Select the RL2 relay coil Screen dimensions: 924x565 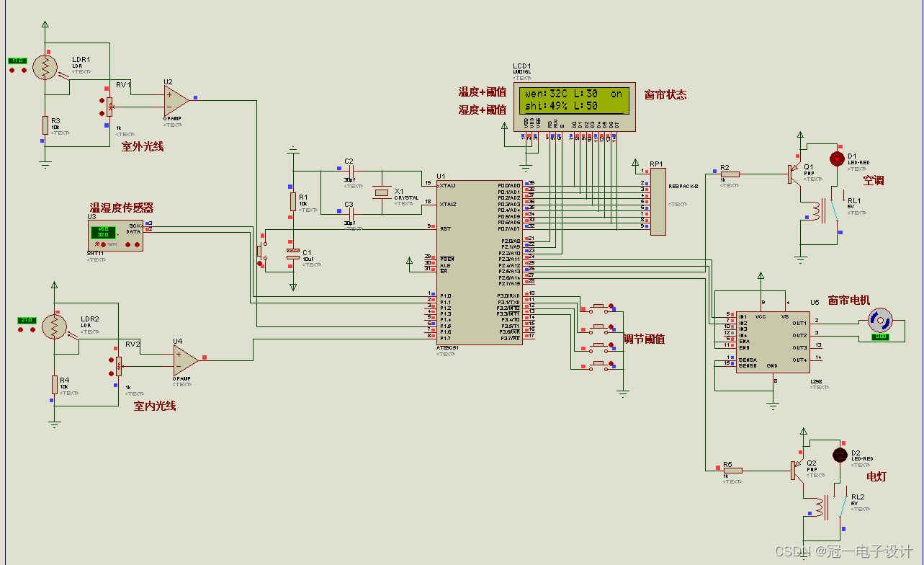pos(819,508)
